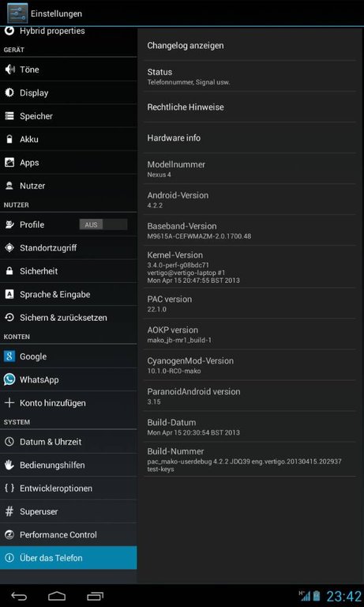Screen dimensions: 364x607
Task: Tap Changelog anzeigen
Action: tap(250, 45)
